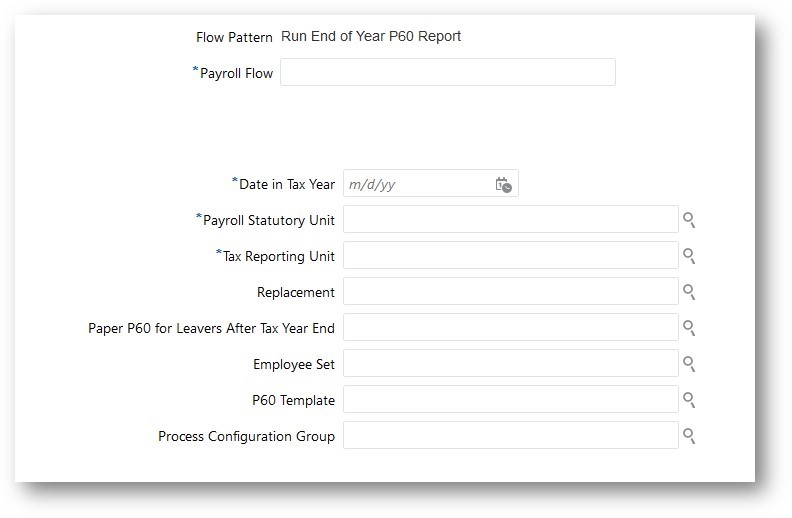This screenshot has width=792, height=518.
Task: Open the Employee Set search lookup
Action: pyautogui.click(x=688, y=364)
